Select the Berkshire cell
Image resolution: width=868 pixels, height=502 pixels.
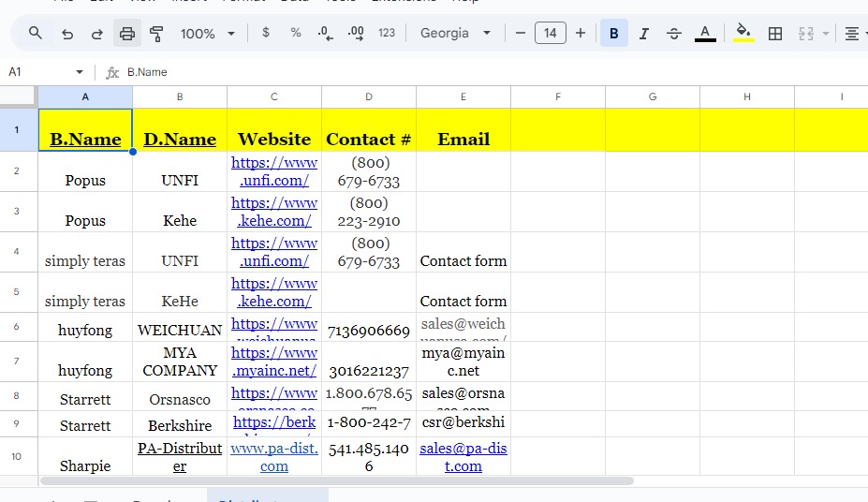(180, 424)
